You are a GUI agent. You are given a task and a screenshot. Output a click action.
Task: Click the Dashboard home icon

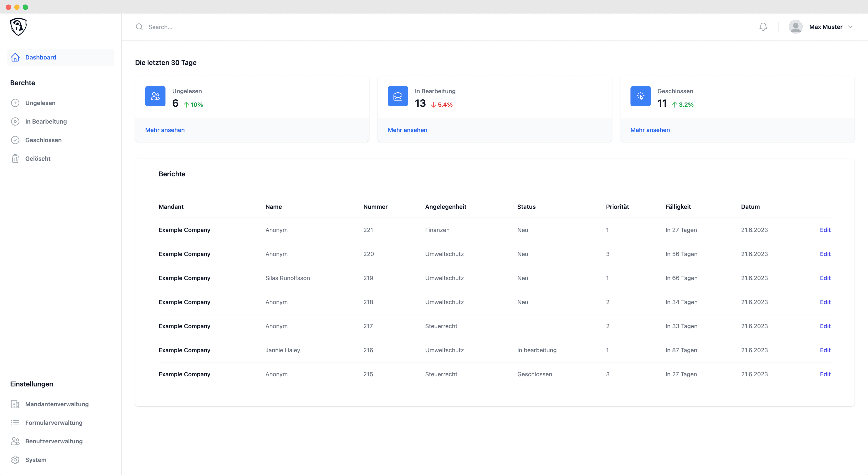point(15,57)
